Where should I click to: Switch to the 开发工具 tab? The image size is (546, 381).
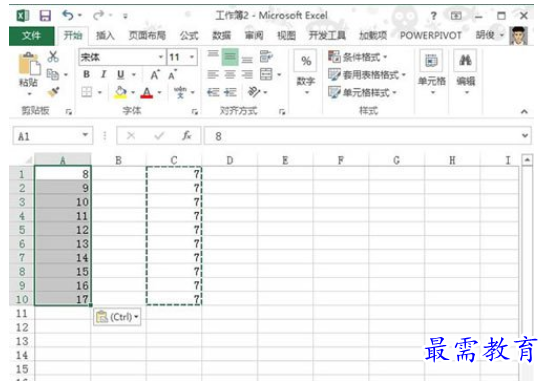(x=327, y=35)
